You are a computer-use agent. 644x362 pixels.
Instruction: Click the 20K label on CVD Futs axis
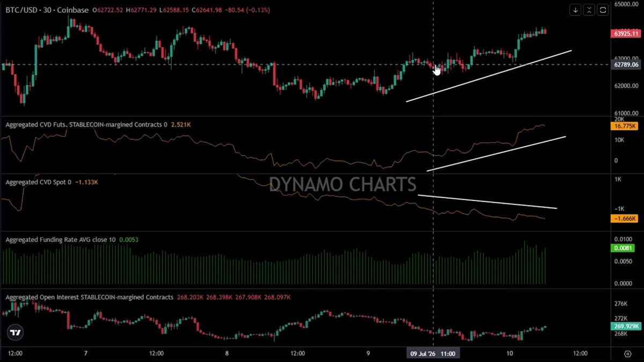click(x=619, y=120)
